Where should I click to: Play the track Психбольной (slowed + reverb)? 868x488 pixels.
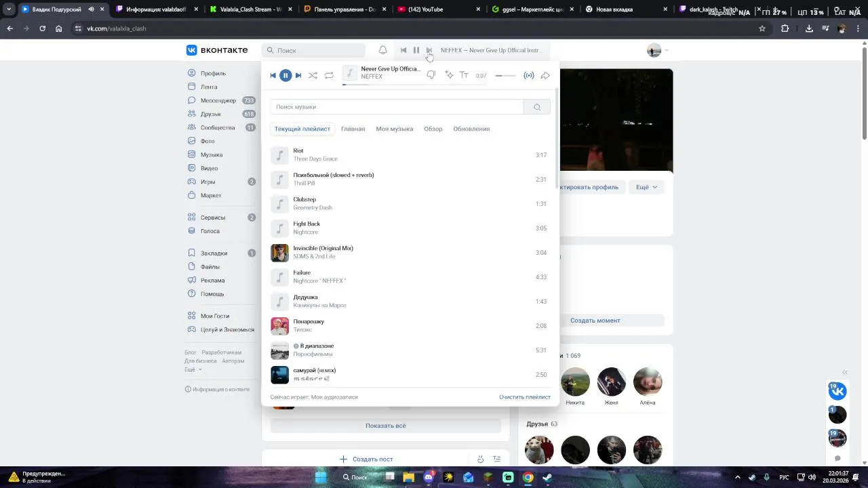(x=410, y=180)
